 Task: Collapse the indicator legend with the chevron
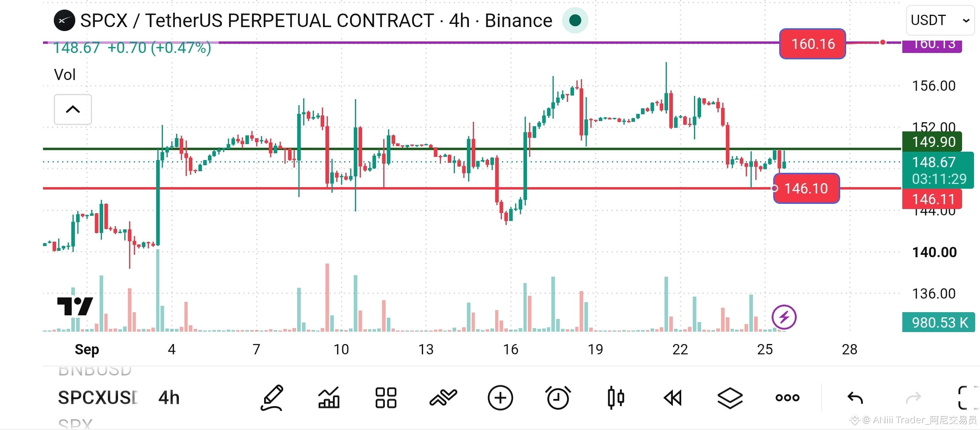(x=73, y=109)
